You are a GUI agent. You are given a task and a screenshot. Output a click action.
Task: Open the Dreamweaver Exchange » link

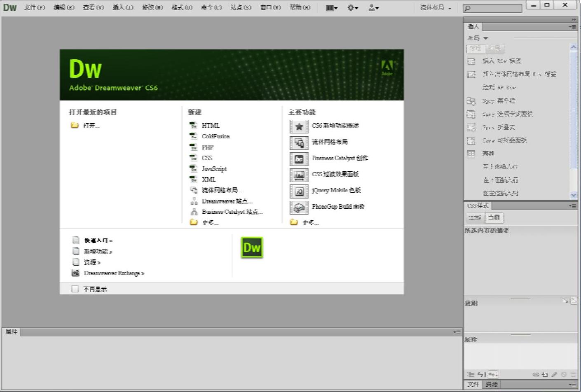click(x=114, y=273)
